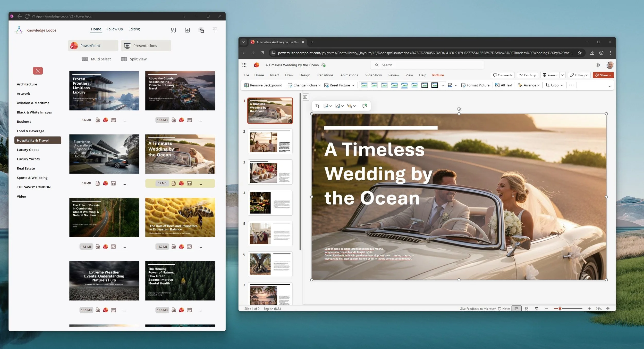This screenshot has height=349, width=644.
Task: Open Alt Text for the picture
Action: 504,85
